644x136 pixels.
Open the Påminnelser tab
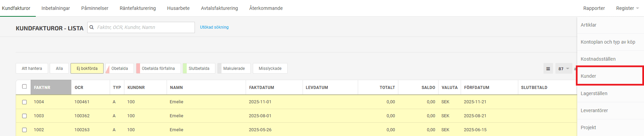coord(95,8)
